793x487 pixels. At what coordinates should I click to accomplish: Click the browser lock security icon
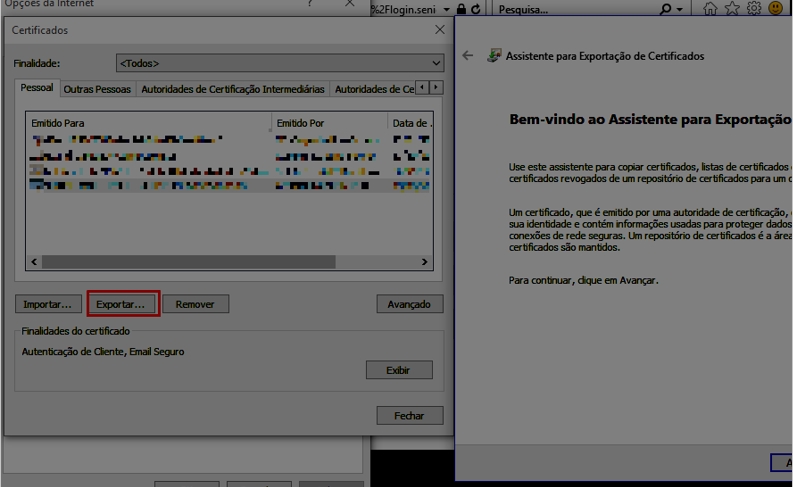(x=461, y=9)
